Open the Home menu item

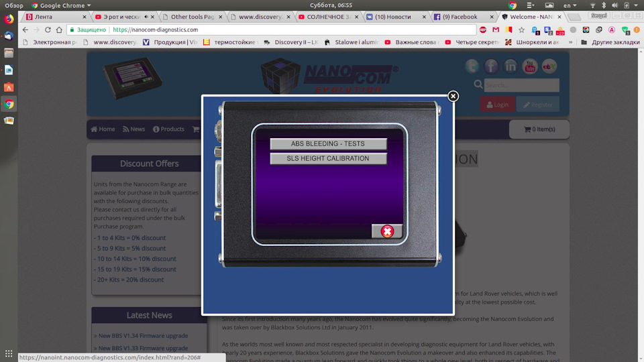coord(103,129)
